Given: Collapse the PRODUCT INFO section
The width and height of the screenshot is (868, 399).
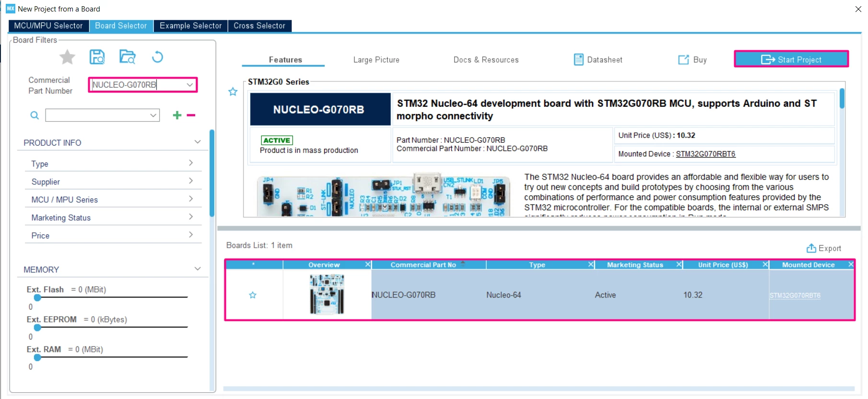Looking at the screenshot, I should 198,142.
